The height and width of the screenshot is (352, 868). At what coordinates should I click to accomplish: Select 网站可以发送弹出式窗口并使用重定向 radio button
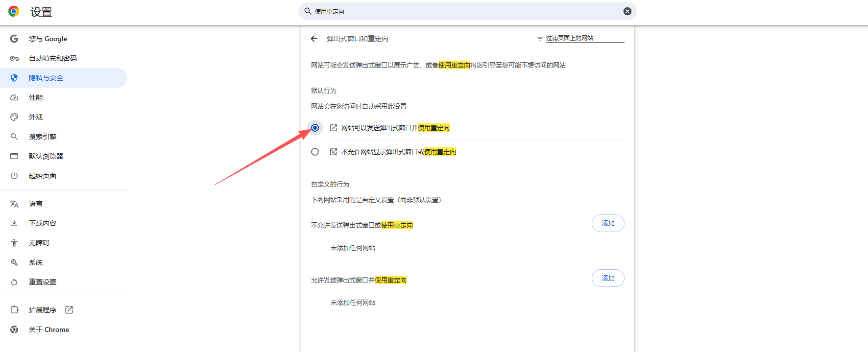(x=315, y=128)
